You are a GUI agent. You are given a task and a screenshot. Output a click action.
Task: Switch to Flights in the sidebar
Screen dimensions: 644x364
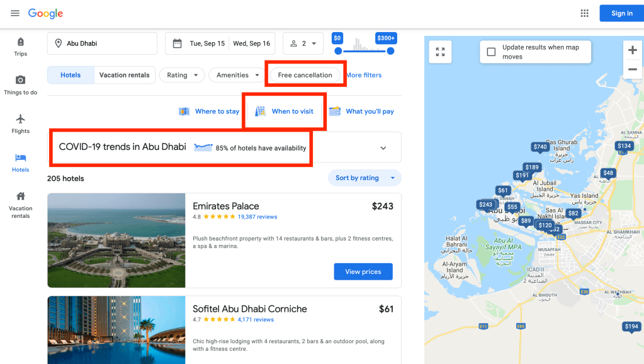click(21, 123)
